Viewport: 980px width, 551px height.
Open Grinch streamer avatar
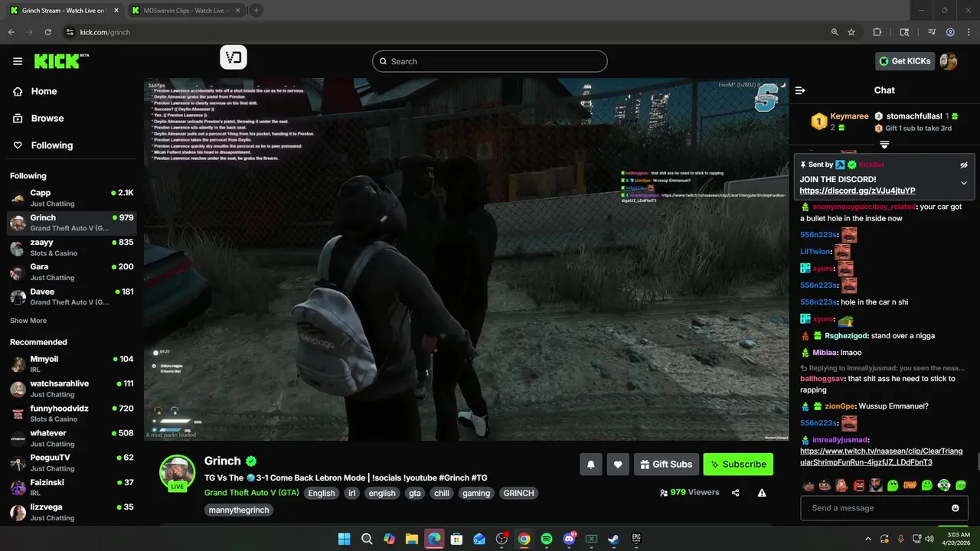(177, 471)
